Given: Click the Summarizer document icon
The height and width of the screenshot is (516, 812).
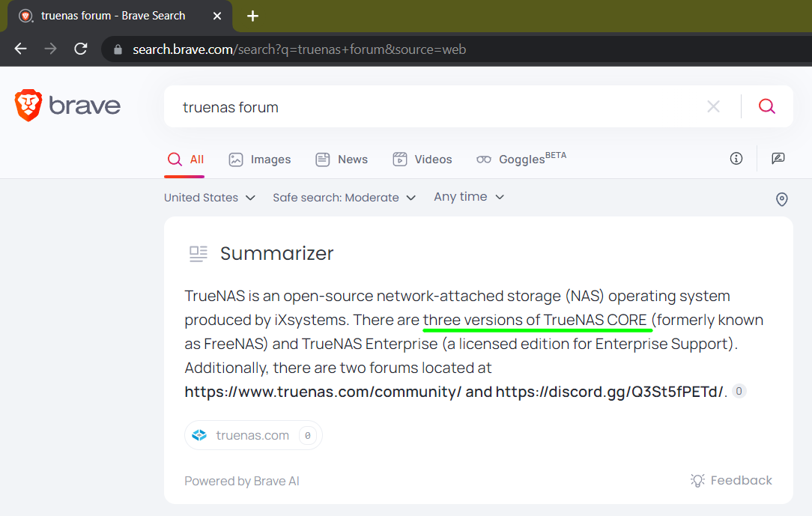Looking at the screenshot, I should click(x=199, y=254).
